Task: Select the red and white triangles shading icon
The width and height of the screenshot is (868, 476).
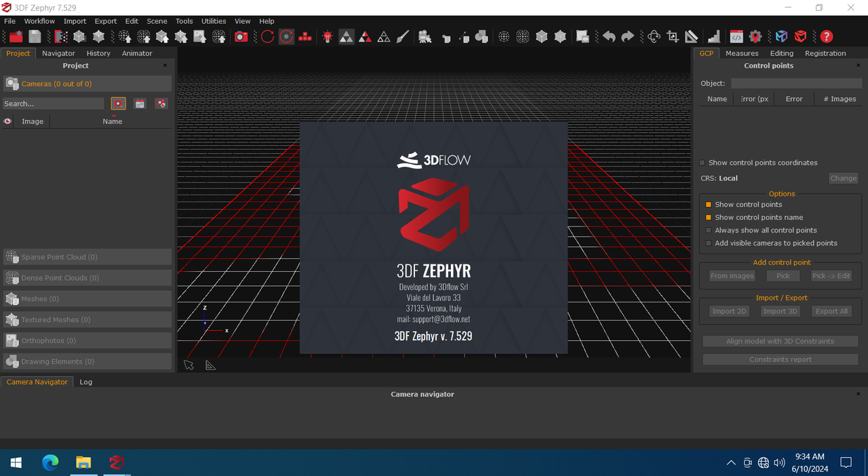Action: pyautogui.click(x=365, y=37)
